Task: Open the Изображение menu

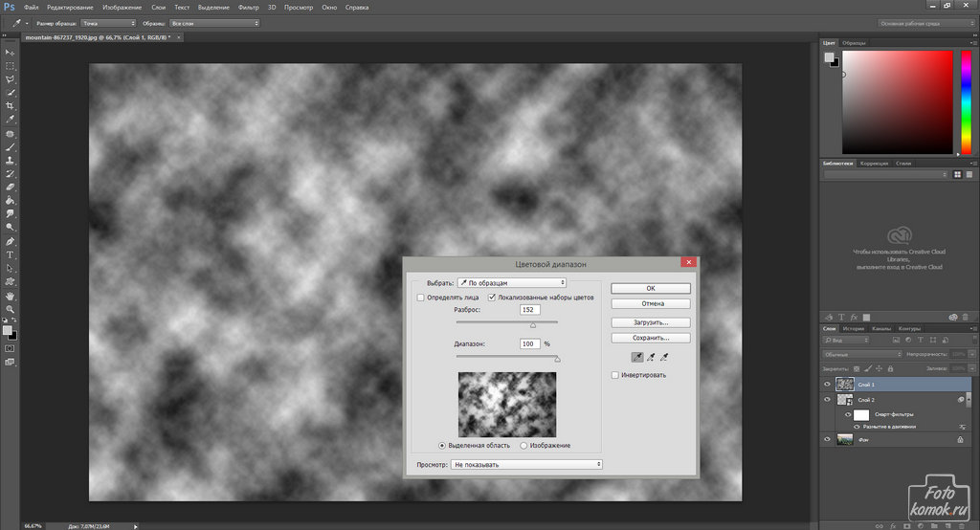Action: pyautogui.click(x=122, y=8)
